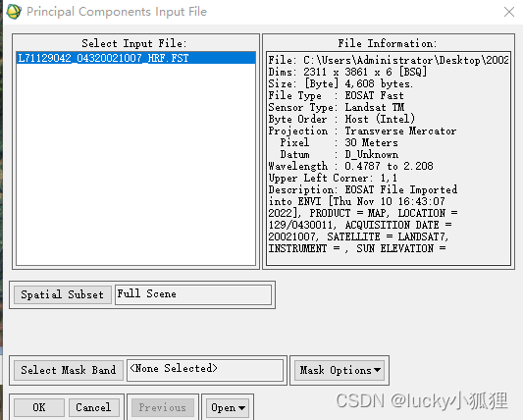Viewport: 523px width, 420px height.
Task: Click the greyed Previous button
Action: (x=163, y=407)
